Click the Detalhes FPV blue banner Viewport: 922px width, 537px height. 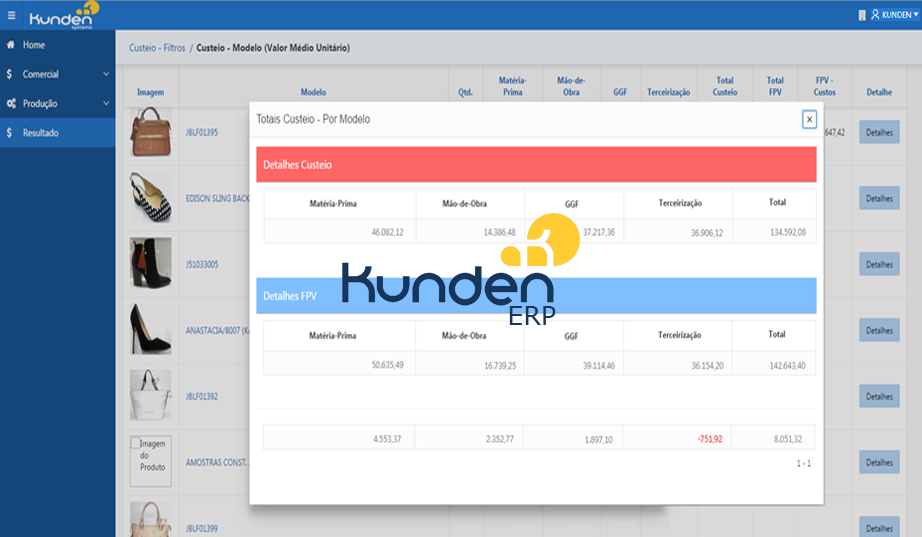click(x=536, y=296)
